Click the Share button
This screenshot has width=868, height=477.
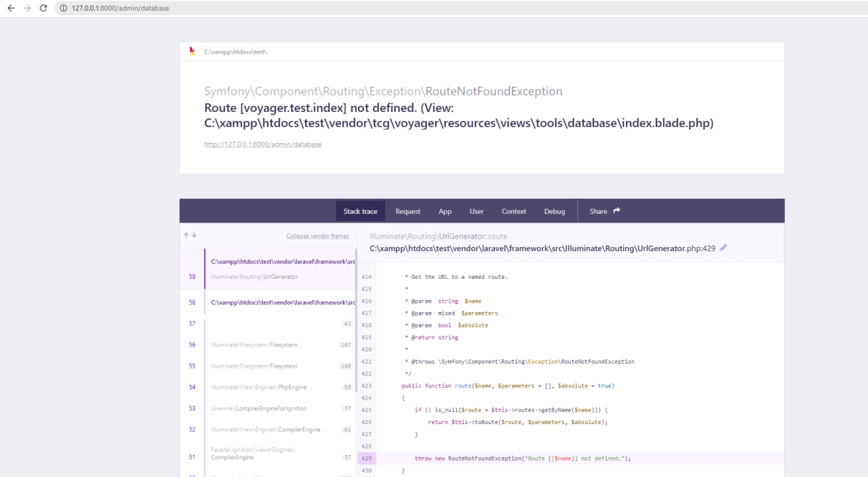point(605,211)
